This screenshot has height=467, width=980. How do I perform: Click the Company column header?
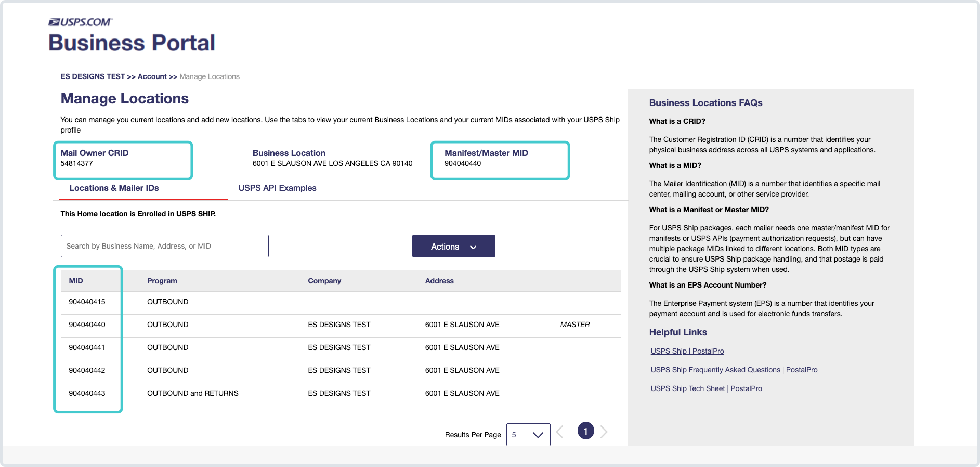pyautogui.click(x=324, y=281)
